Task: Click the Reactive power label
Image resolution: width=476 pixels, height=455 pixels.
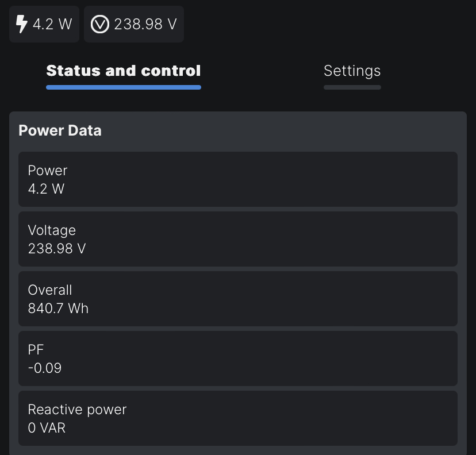Action: [x=77, y=410]
